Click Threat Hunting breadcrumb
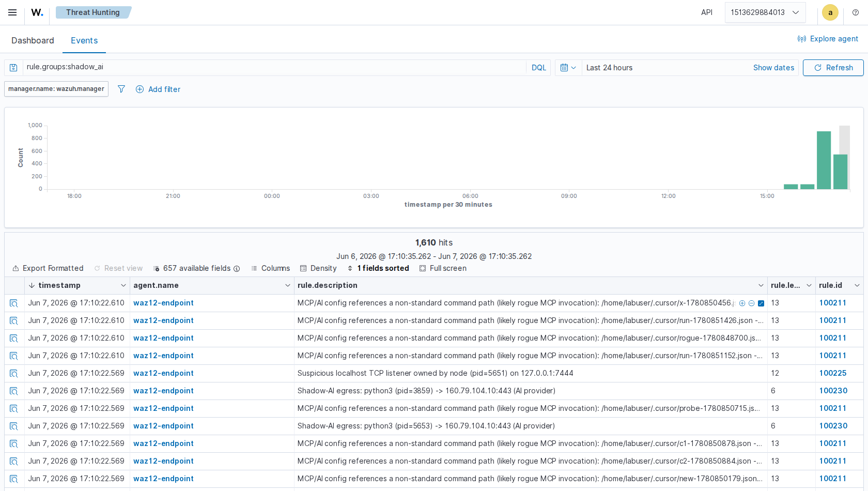This screenshot has height=491, width=868. tap(93, 12)
